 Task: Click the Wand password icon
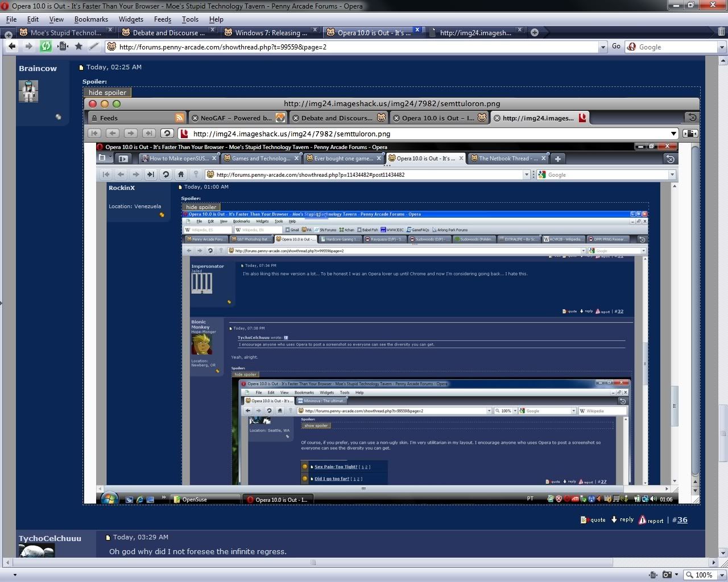[94, 47]
